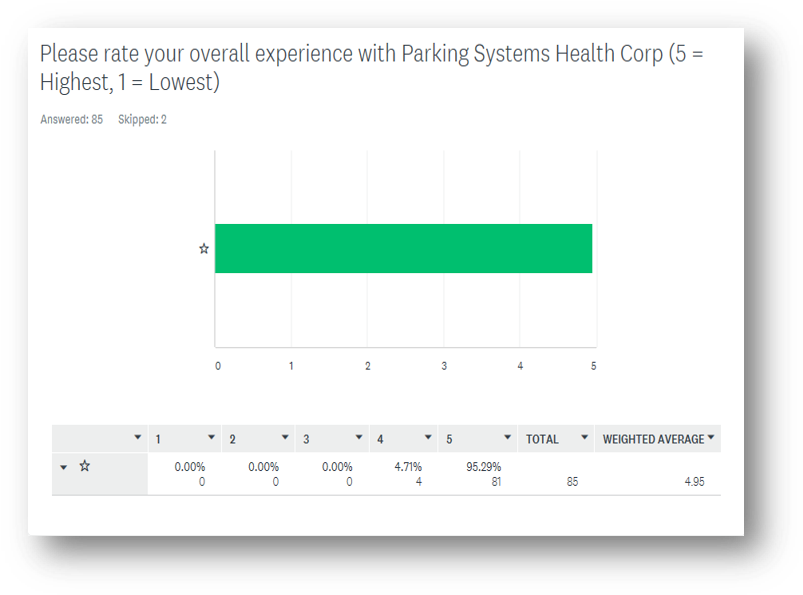Select the TOTAL column header
Image resolution: width=803 pixels, height=595 pixels.
tap(542, 439)
